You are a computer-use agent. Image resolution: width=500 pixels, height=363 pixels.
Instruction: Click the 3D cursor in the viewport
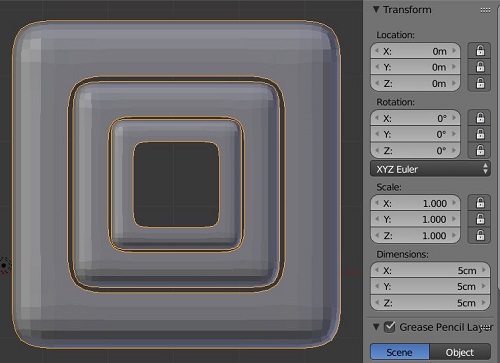point(4,266)
